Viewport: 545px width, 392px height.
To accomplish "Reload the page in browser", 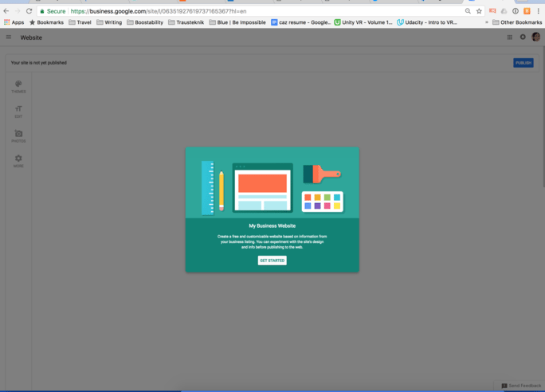I will (x=29, y=11).
